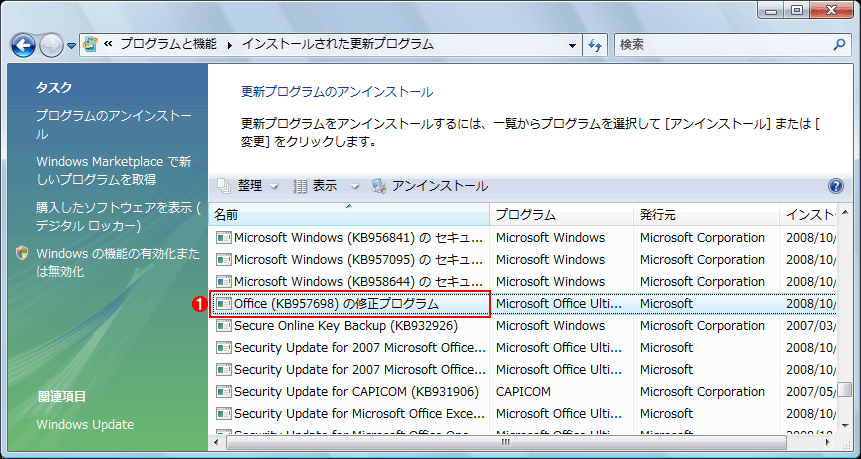This screenshot has width=861, height=459.
Task: Click icon of Microsoft Office Exce... update entry
Action: click(x=223, y=413)
